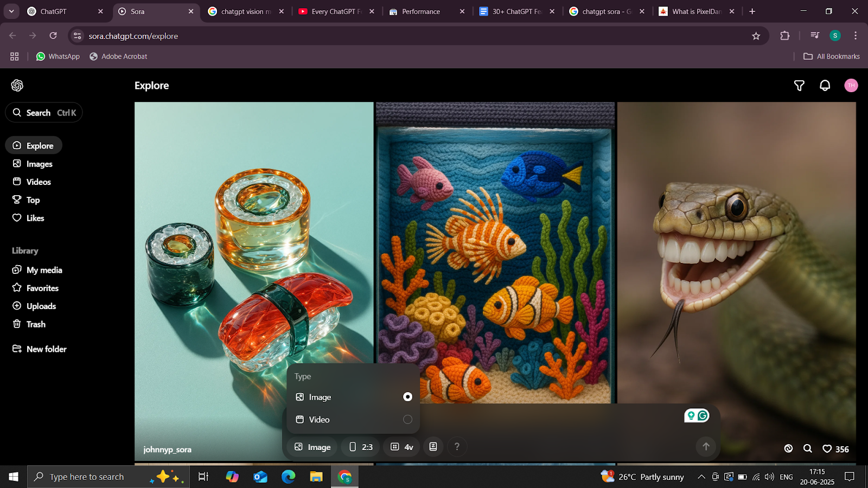Select the Video radio option

pyautogui.click(x=407, y=420)
